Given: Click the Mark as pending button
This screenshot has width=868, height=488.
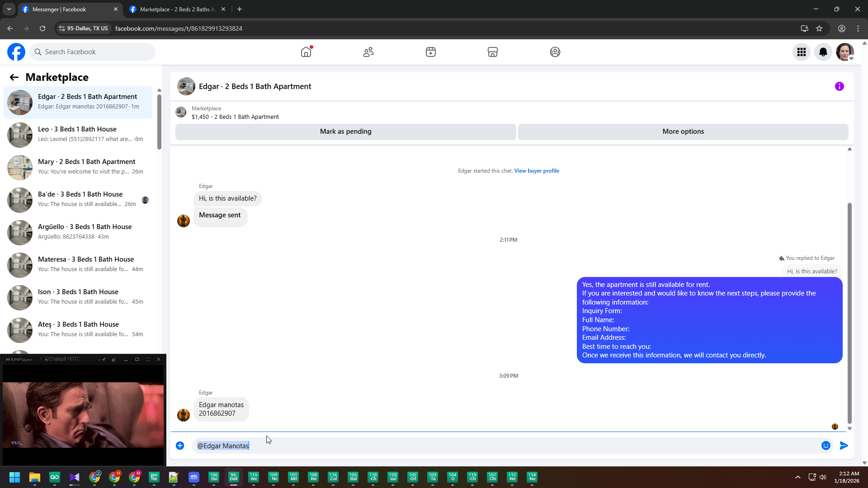Looking at the screenshot, I should point(345,131).
